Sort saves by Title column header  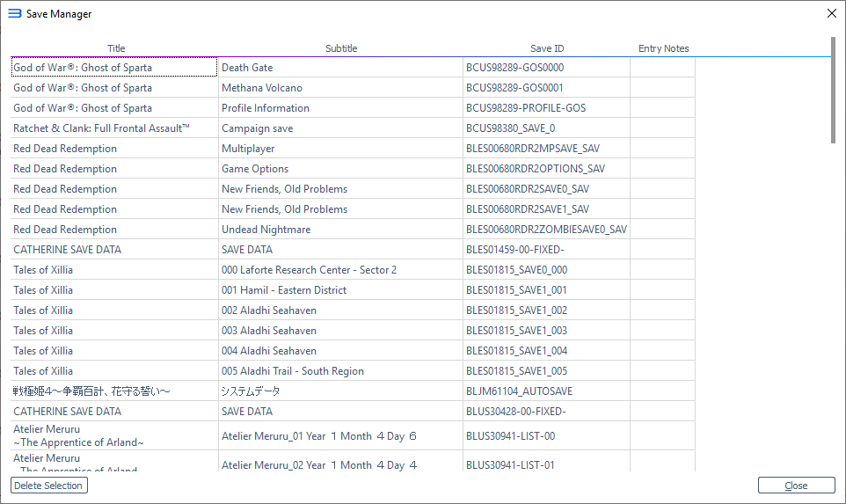(x=115, y=48)
